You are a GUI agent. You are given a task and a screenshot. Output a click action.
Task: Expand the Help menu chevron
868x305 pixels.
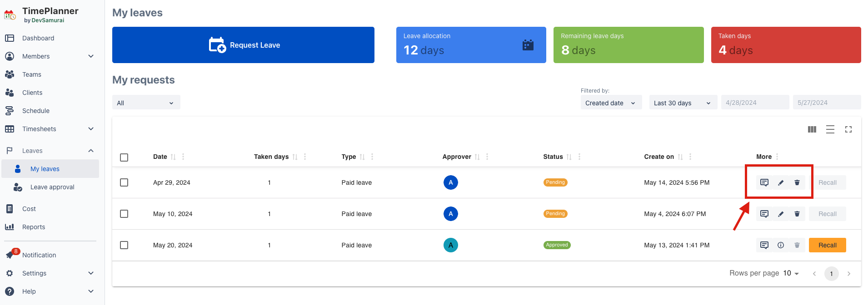pyautogui.click(x=91, y=291)
